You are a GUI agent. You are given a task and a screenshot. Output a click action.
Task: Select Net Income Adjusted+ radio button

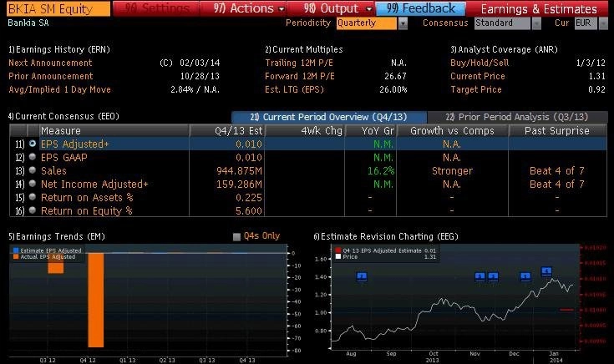[x=33, y=184]
